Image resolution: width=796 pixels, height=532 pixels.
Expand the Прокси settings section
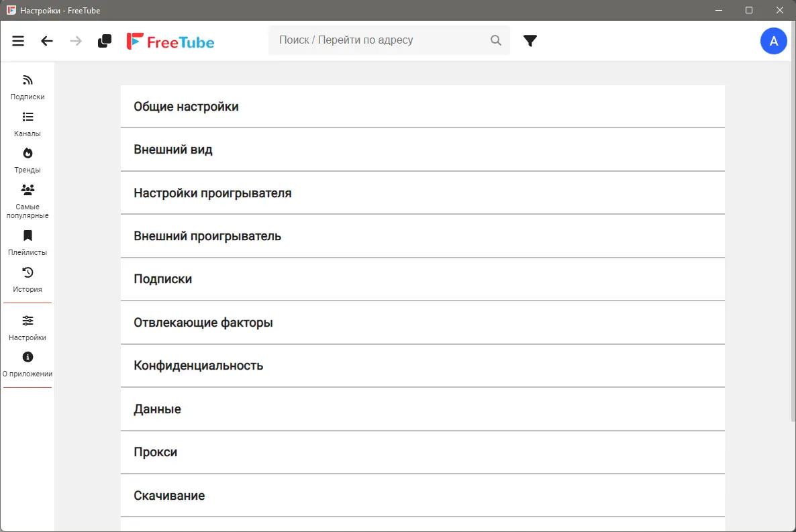(x=422, y=452)
